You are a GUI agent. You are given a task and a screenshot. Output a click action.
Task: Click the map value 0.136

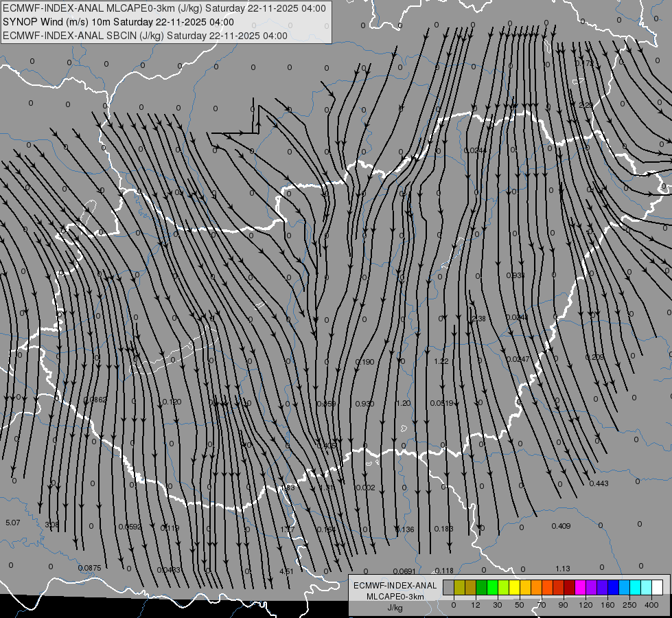(404, 529)
